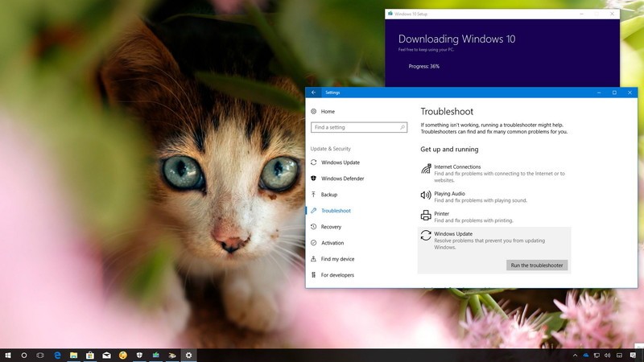This screenshot has width=644, height=362.
Task: Click Run the troubleshooter button
Action: point(537,265)
